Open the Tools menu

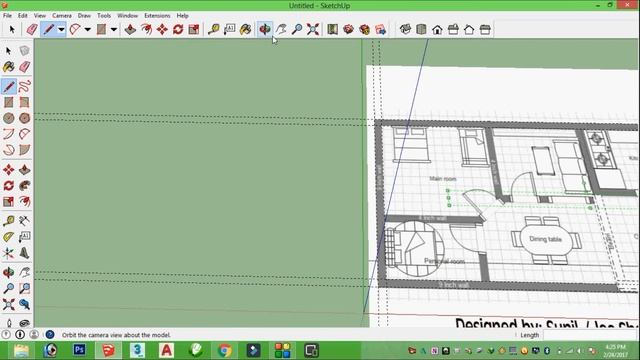104,16
